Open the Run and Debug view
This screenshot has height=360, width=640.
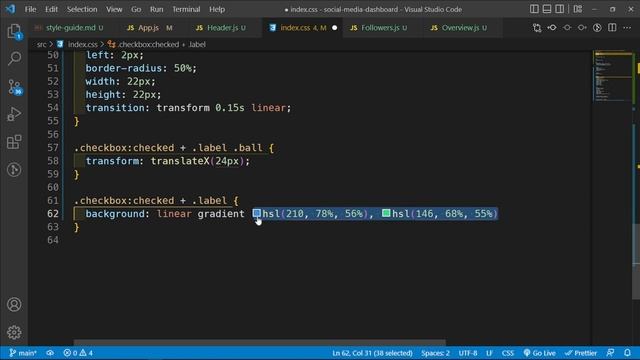pyautogui.click(x=14, y=114)
